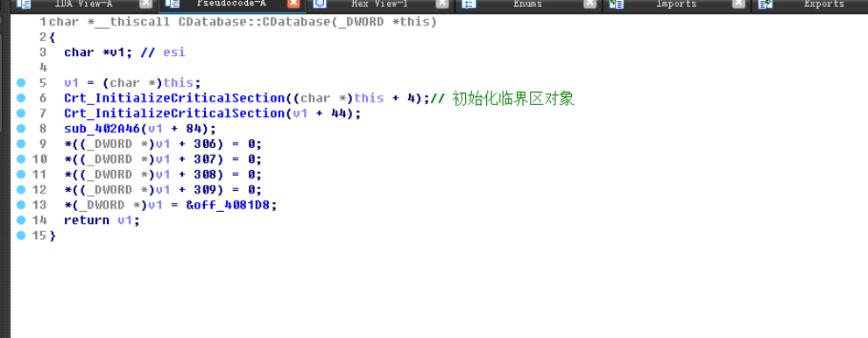Toggle breakpoint dot on line 5
The width and height of the screenshot is (868, 338).
(x=21, y=83)
